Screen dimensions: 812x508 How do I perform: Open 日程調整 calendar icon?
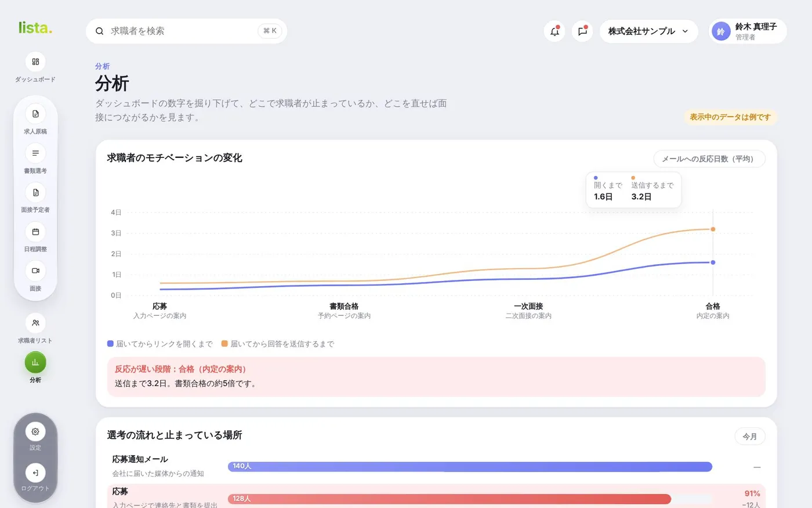(x=35, y=232)
